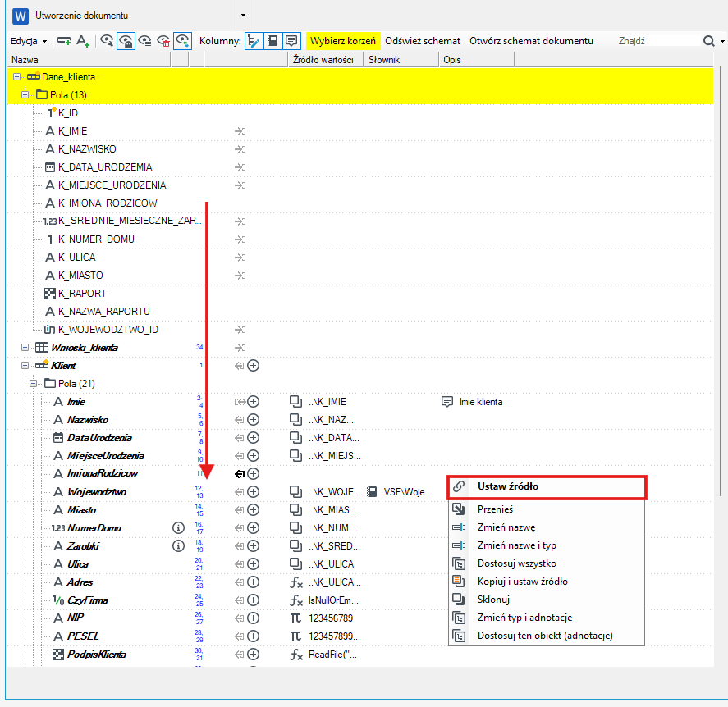Click the pi constant icon in the NIP row

point(295,618)
